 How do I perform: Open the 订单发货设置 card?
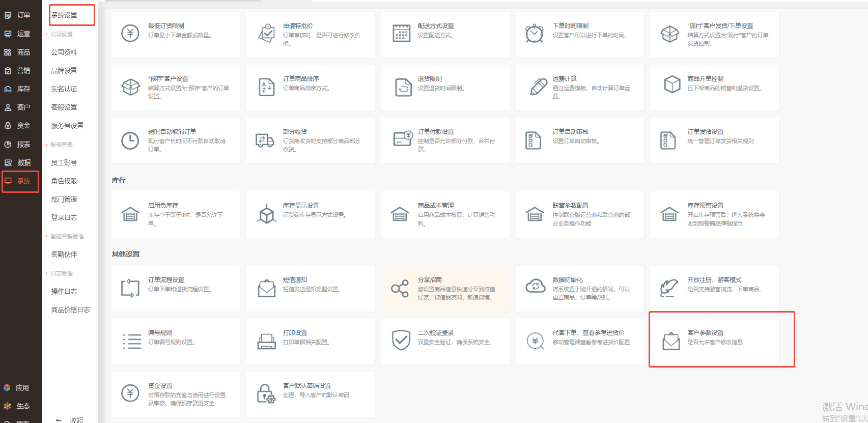(715, 140)
